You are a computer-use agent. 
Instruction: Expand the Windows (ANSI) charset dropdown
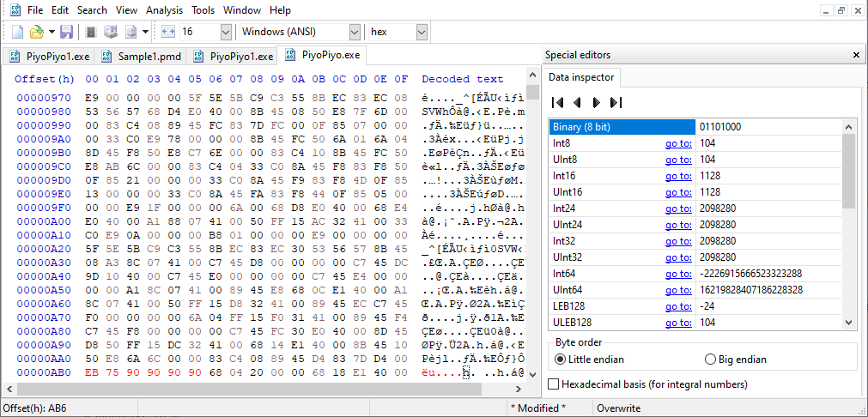click(355, 32)
